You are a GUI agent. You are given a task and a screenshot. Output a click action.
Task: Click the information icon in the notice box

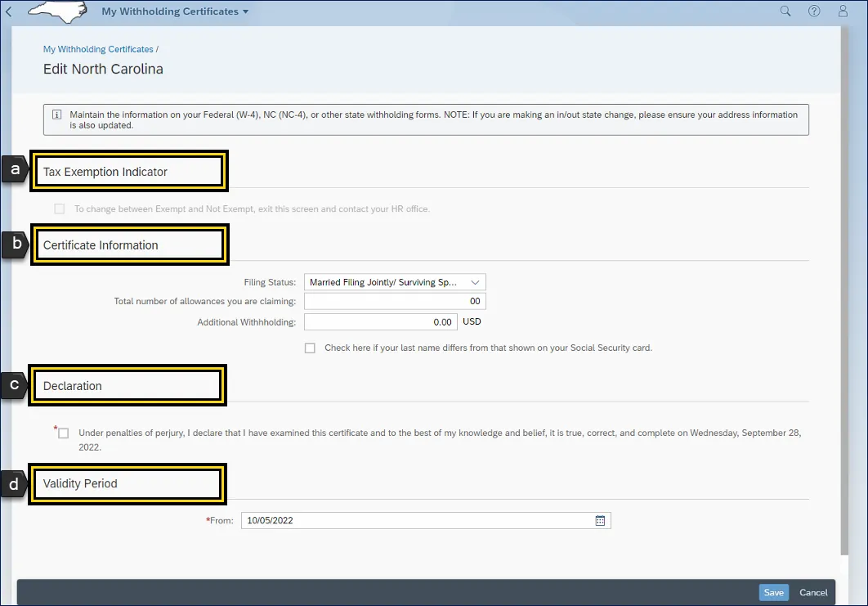(56, 114)
